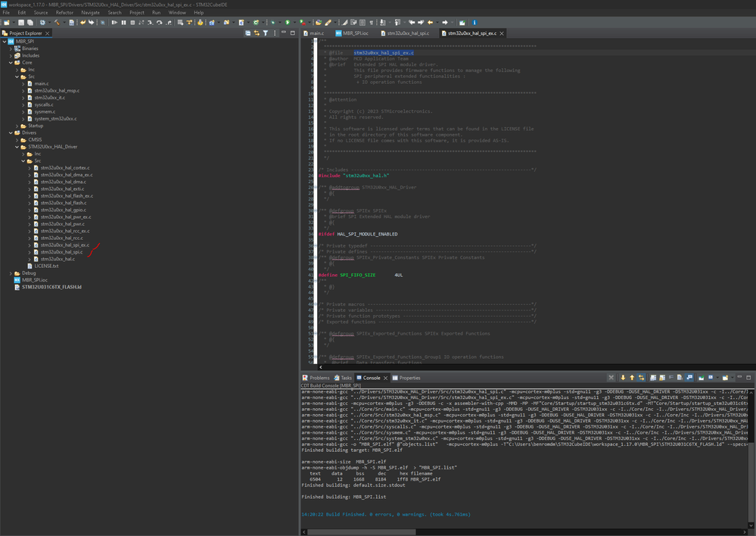Click the Pin Console icon
Viewport: 756px width, 536px height.
coord(702,377)
